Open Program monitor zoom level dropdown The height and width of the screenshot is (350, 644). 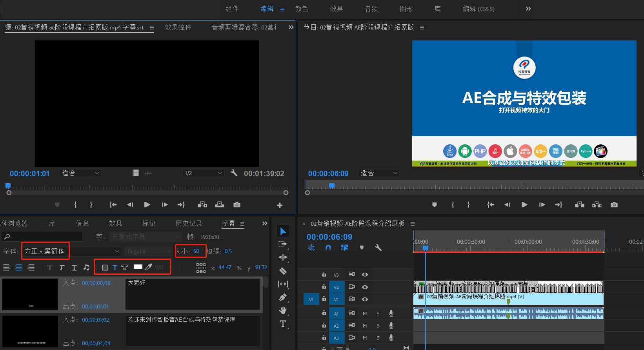379,173
